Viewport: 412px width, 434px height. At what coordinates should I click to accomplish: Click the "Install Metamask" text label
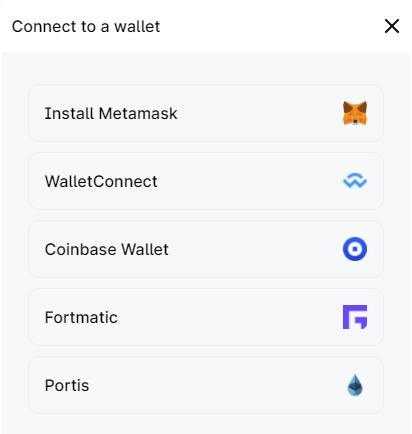click(111, 113)
